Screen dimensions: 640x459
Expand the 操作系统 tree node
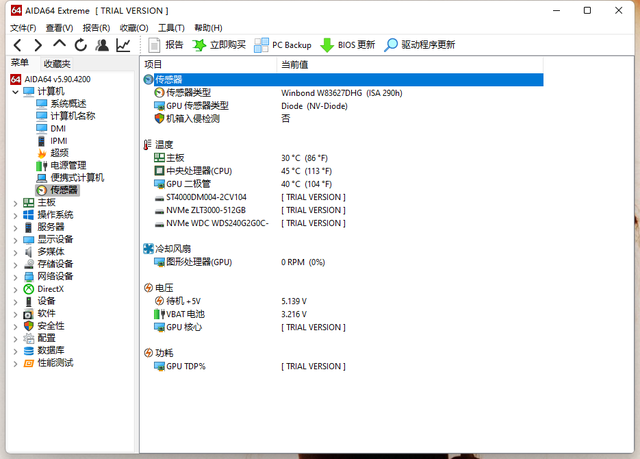[15, 215]
